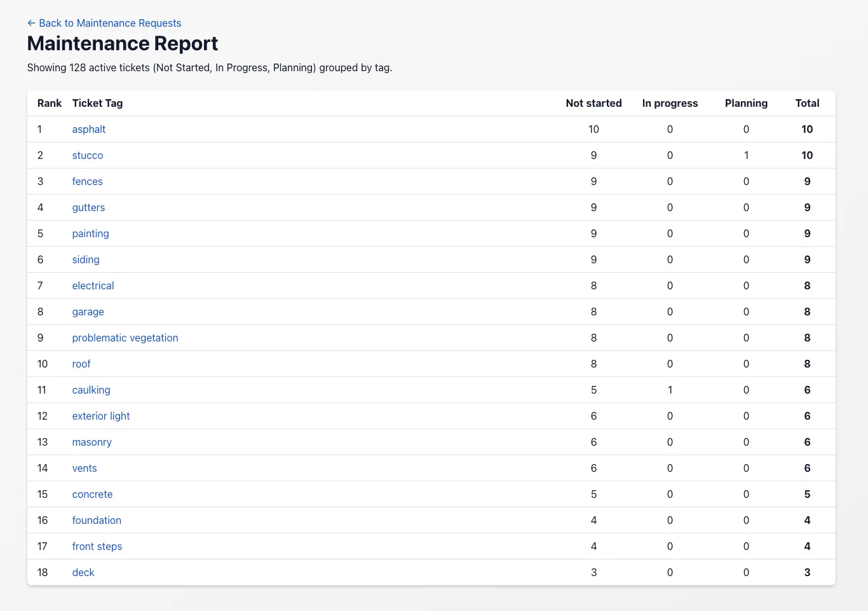View tickets tagged electrical

pos(93,285)
